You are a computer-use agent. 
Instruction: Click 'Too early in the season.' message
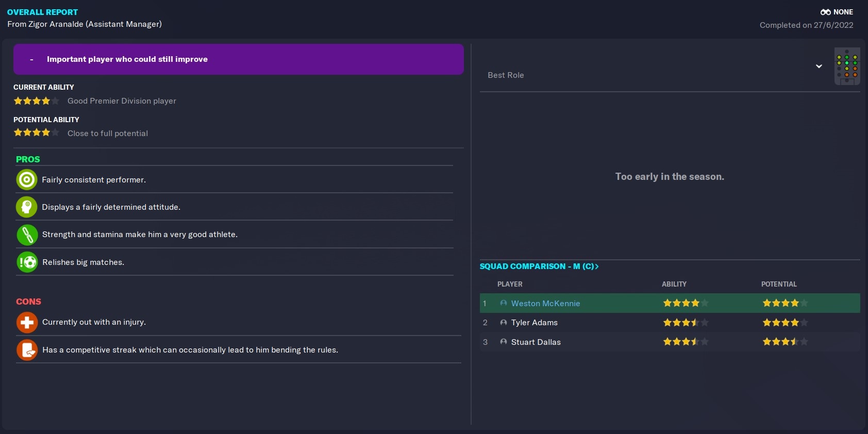(x=670, y=177)
